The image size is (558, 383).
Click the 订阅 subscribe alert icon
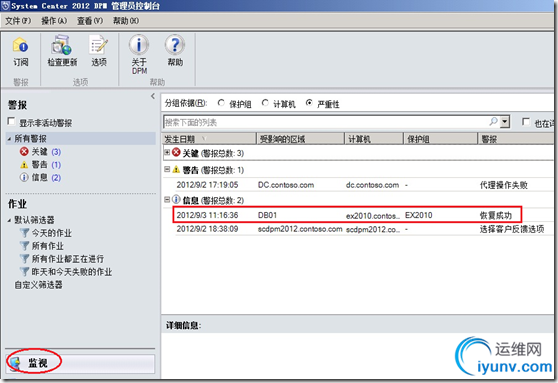(x=20, y=46)
